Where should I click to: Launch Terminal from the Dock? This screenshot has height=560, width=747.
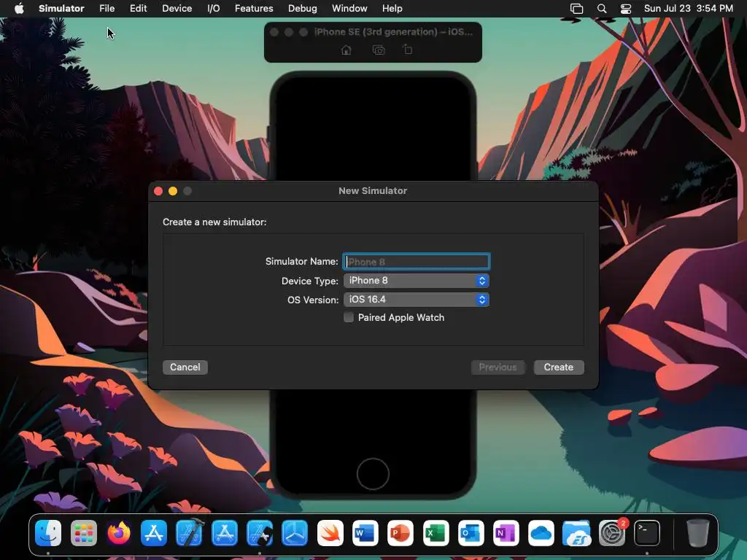[x=647, y=532]
